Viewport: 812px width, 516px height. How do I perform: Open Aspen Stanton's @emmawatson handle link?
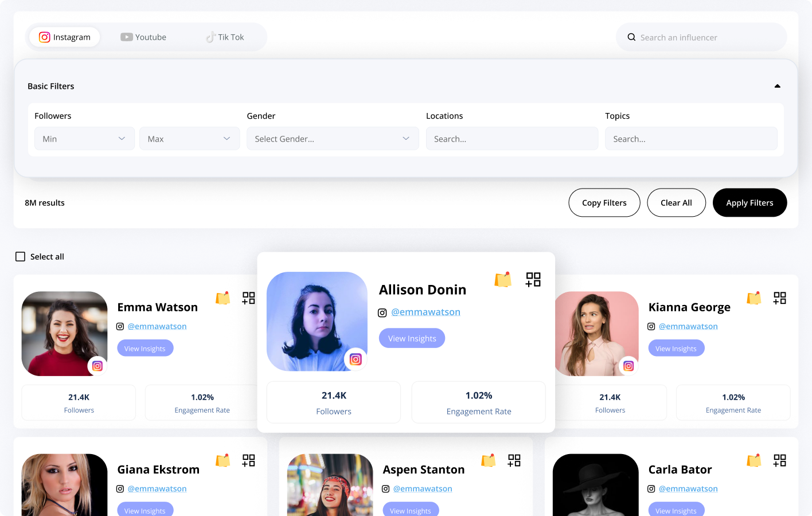point(423,488)
